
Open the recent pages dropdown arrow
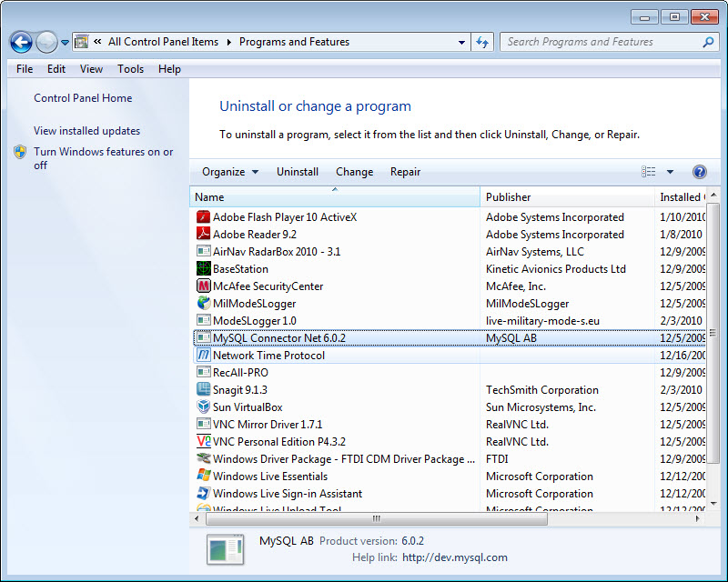[x=65, y=43]
